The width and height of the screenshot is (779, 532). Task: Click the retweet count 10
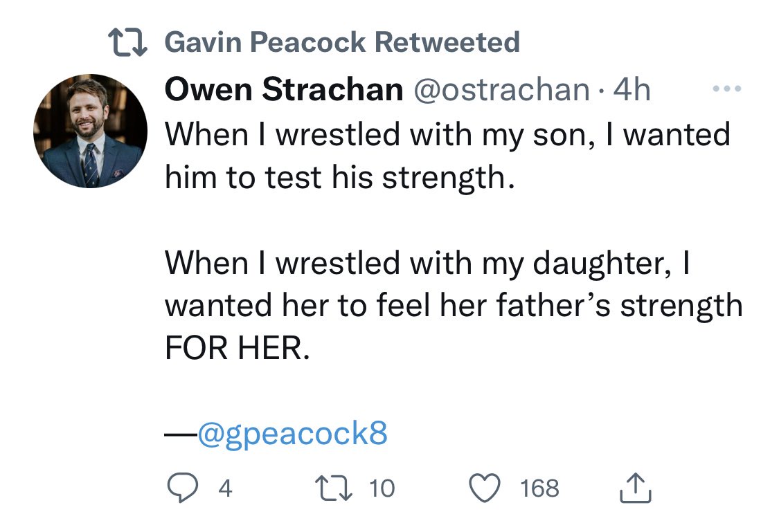point(382,488)
